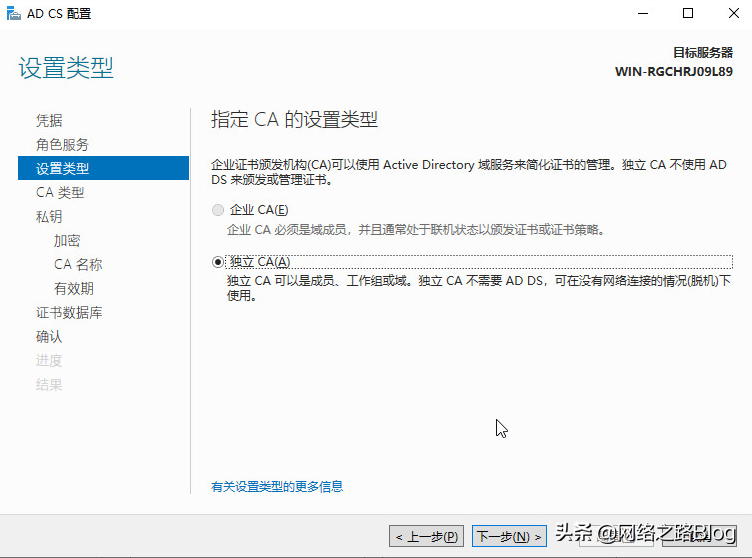752x558 pixels.
Task: Select the highlighted 设置类型 sidebar step
Action: pos(104,168)
